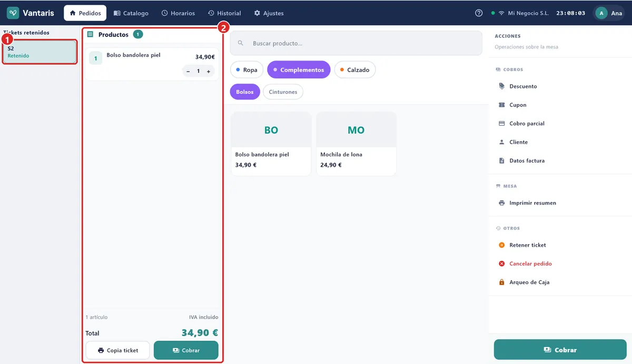Open retained ticket S2
Viewport: 632px width, 364px height.
click(x=39, y=52)
